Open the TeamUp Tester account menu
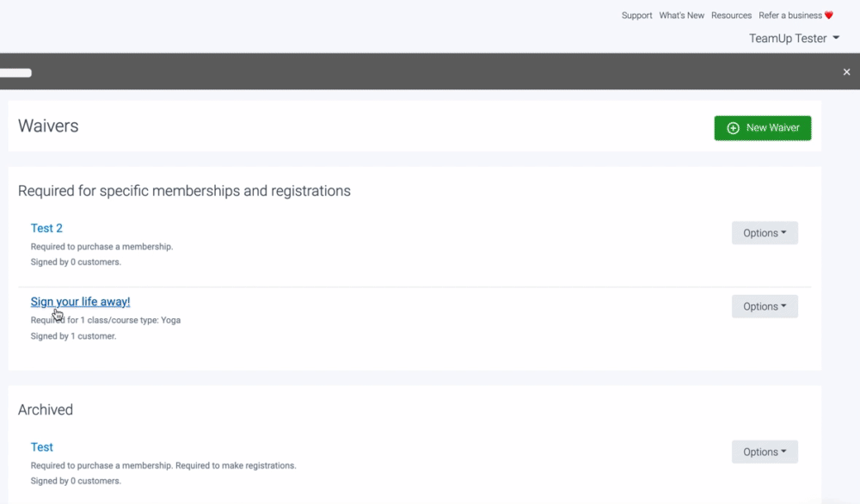 (794, 39)
